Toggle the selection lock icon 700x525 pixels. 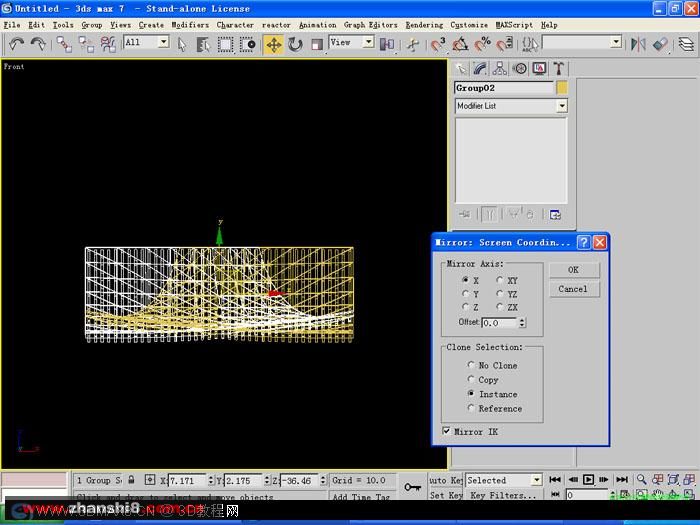[131, 480]
